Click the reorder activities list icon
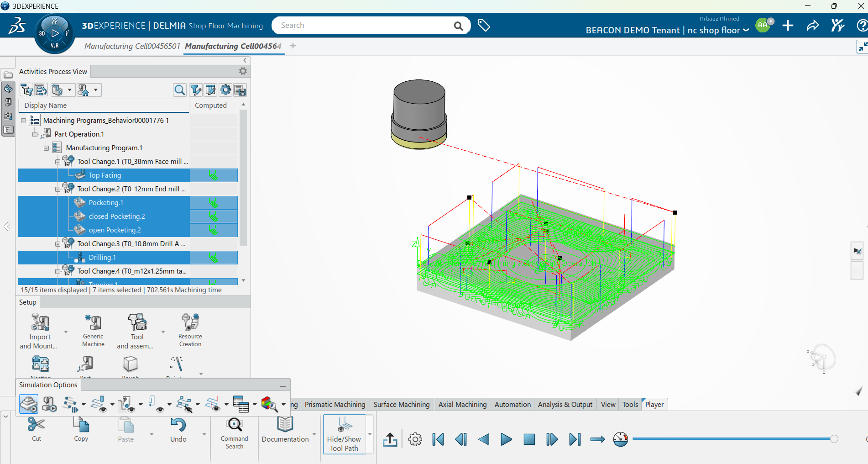Viewport: 868px width, 464px height. (41, 90)
